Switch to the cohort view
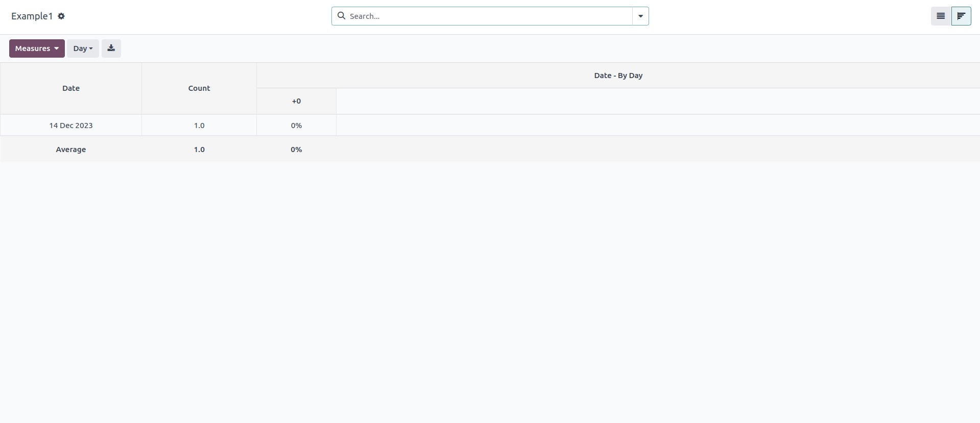 tap(961, 16)
